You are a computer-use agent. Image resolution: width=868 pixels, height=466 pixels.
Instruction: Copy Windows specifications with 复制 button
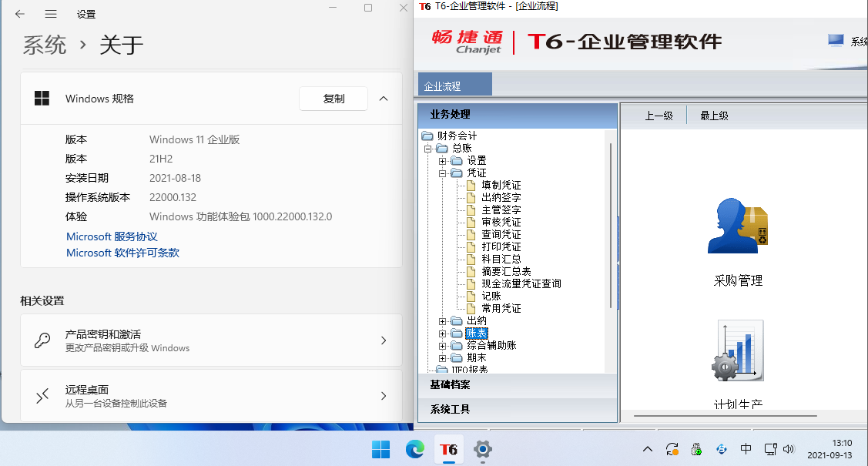tap(333, 99)
